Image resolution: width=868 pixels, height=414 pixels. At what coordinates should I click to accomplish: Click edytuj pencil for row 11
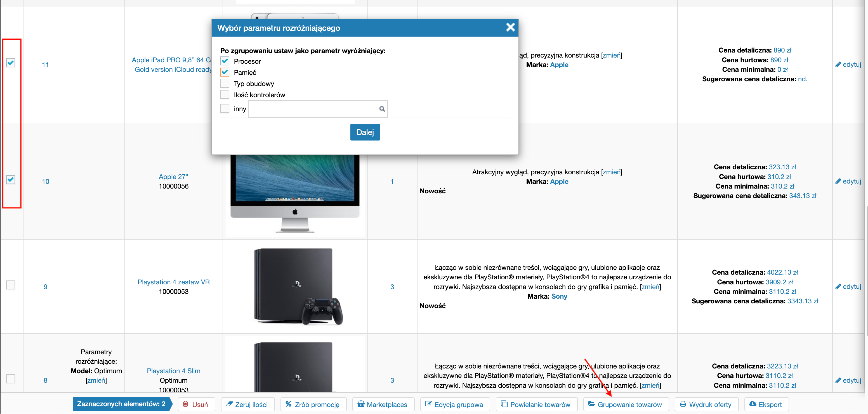click(848, 65)
